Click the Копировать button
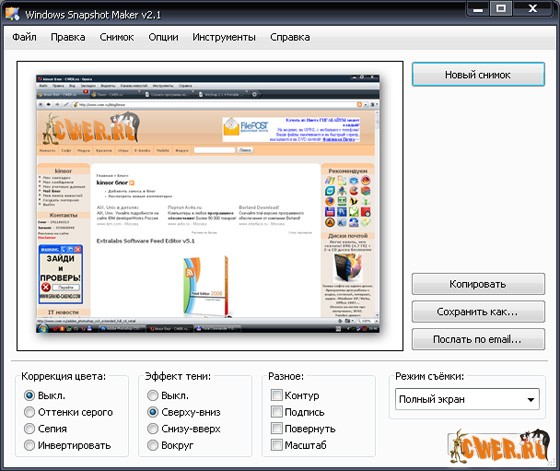This screenshot has height=471, width=560. click(x=478, y=284)
